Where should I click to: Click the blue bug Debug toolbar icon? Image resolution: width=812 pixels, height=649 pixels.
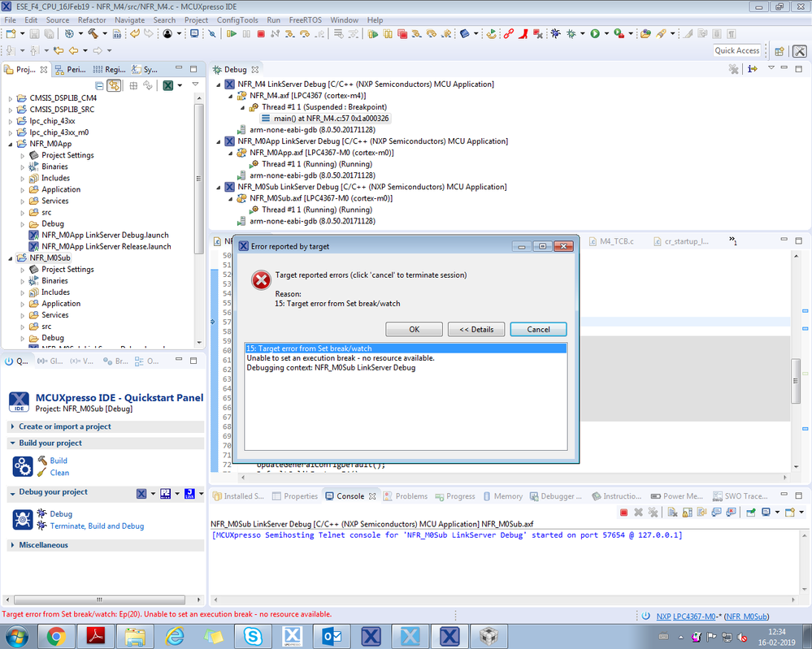click(556, 34)
